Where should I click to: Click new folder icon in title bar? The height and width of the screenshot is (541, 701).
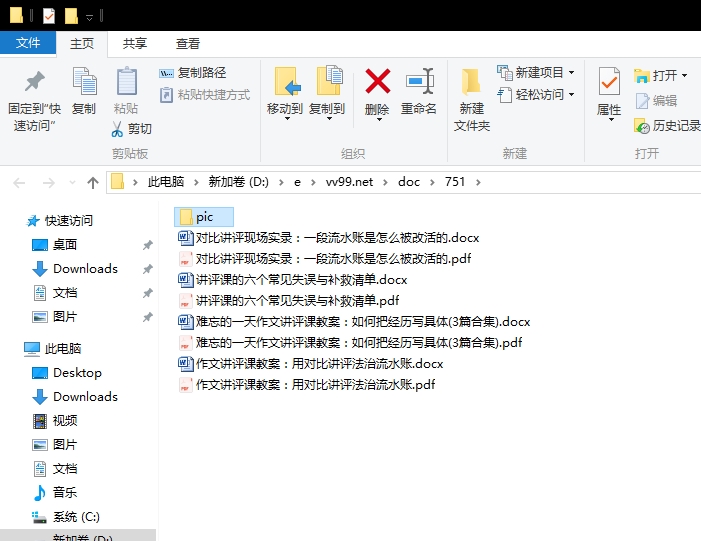[x=71, y=17]
